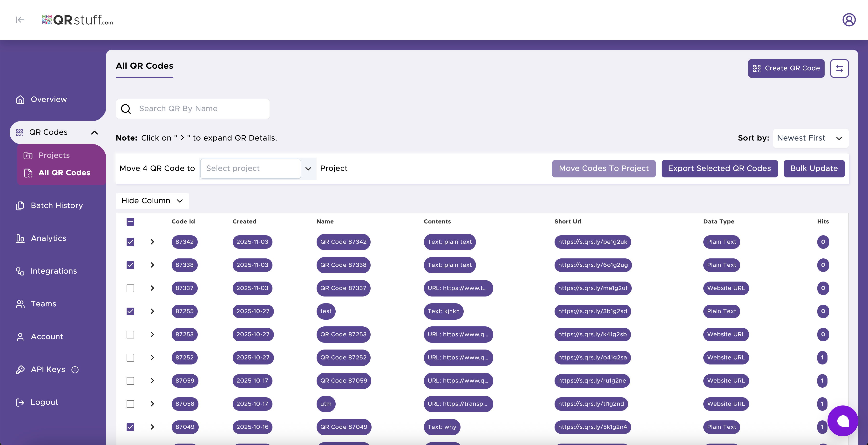
Task: Click the API Keys info icon
Action: click(75, 370)
